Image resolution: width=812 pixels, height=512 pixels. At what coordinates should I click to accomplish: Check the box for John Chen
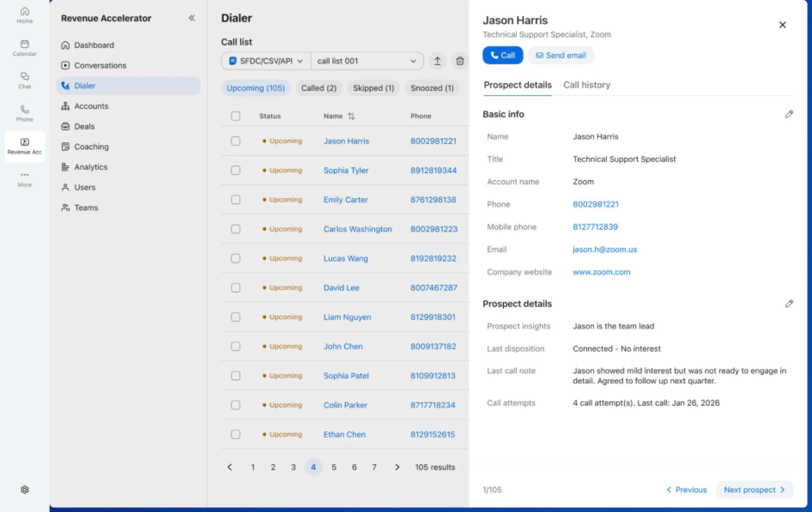[235, 346]
